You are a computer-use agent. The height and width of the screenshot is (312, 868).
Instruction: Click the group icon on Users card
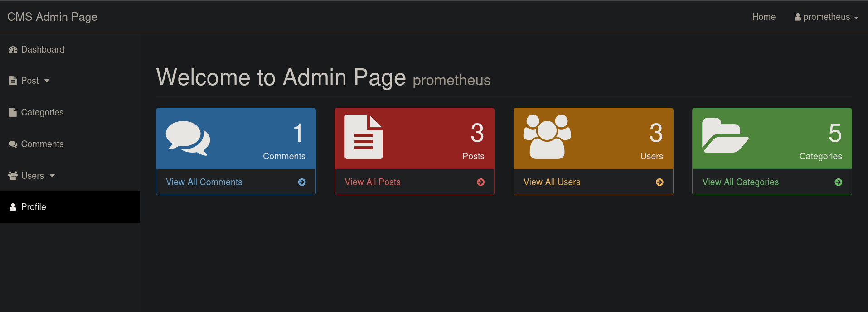tap(547, 137)
